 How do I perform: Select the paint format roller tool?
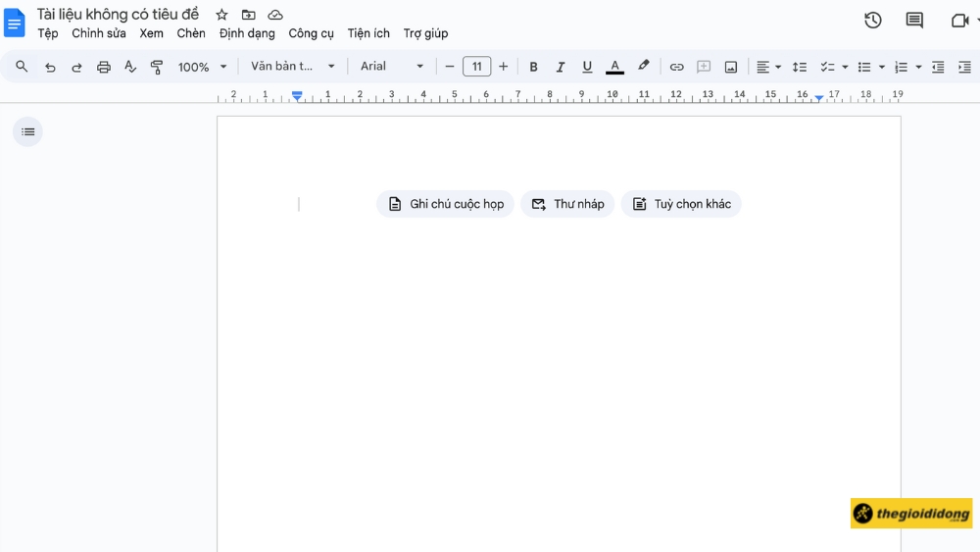[157, 67]
